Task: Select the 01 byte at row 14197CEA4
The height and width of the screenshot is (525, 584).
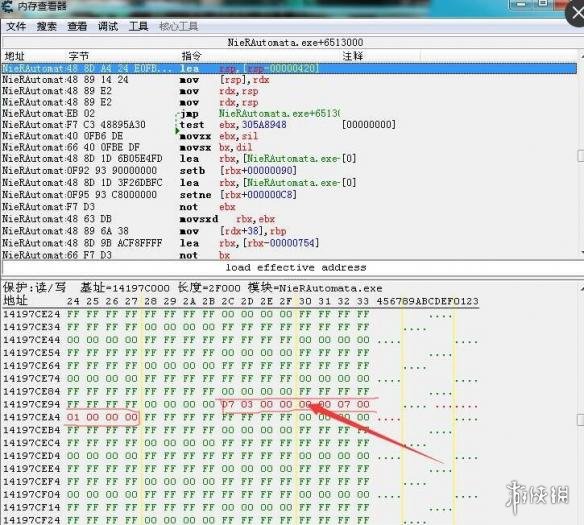Action: click(73, 417)
